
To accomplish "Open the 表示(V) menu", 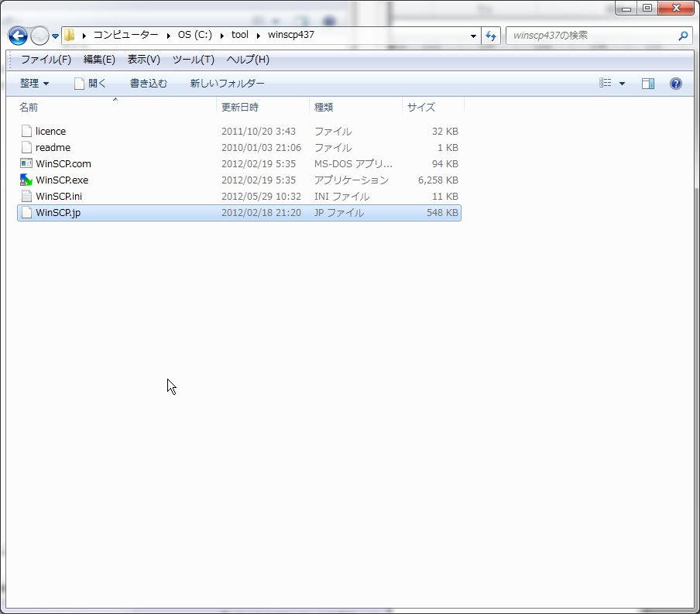I will click(144, 60).
